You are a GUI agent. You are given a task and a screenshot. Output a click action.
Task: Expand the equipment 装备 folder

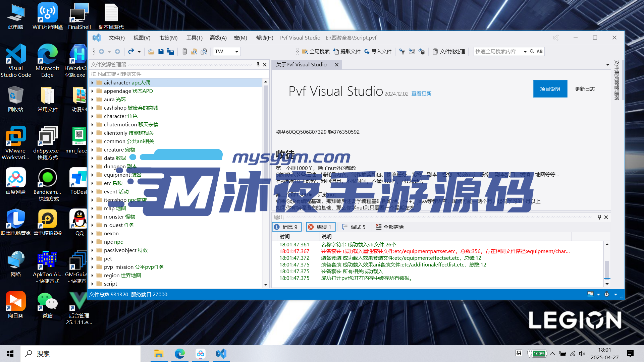(93, 175)
